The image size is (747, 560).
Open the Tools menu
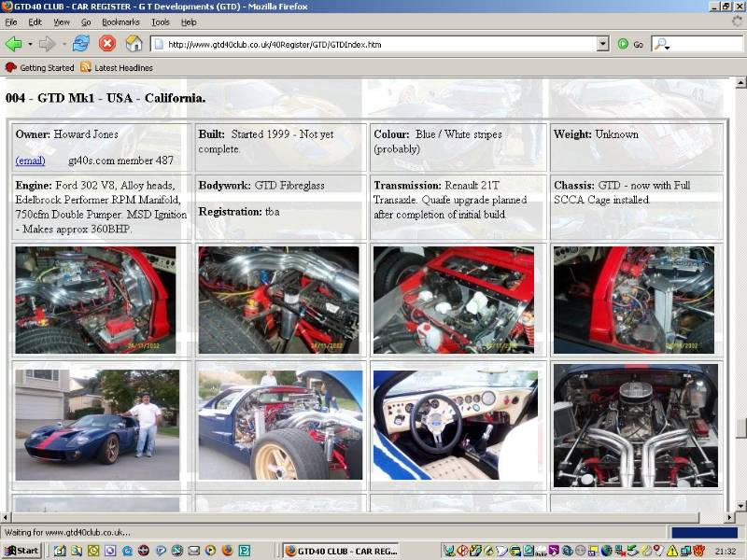(x=161, y=21)
